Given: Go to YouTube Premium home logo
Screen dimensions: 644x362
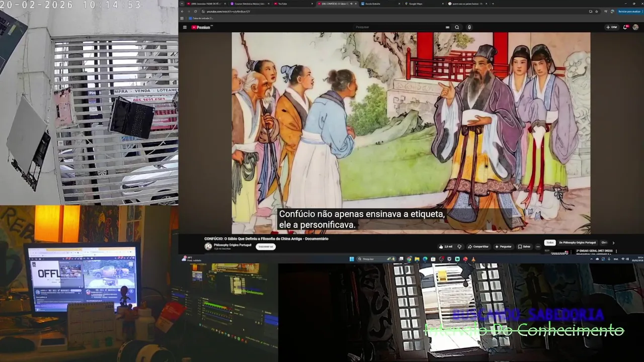Looking at the screenshot, I should tap(201, 27).
